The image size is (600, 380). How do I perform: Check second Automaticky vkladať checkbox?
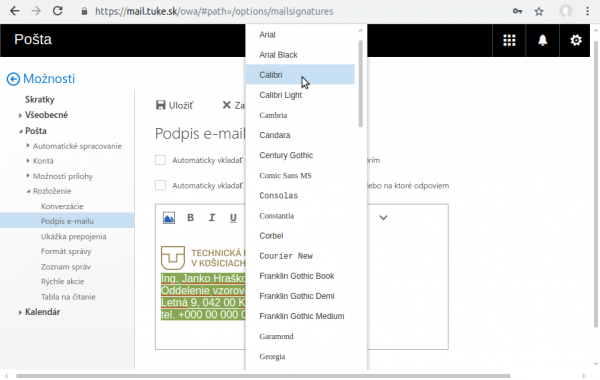click(160, 185)
